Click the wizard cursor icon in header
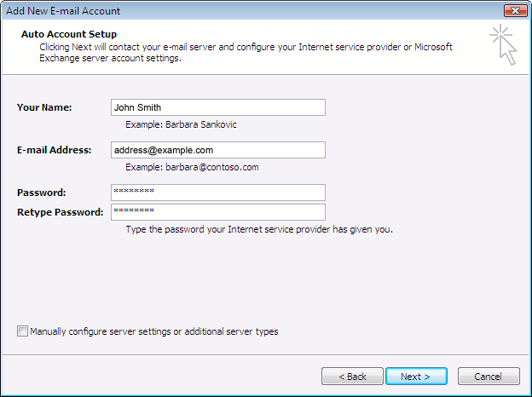 click(x=504, y=45)
